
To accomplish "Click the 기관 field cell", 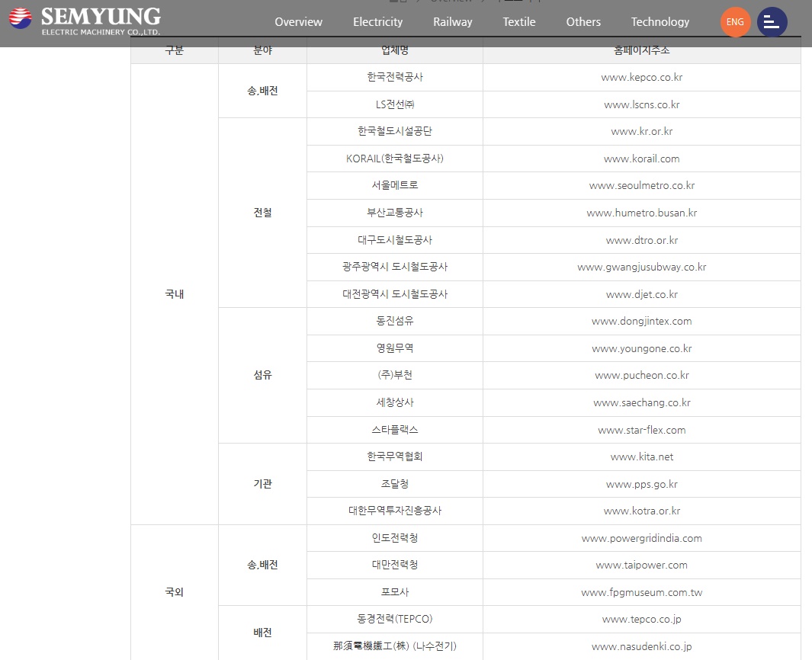I will pos(262,484).
